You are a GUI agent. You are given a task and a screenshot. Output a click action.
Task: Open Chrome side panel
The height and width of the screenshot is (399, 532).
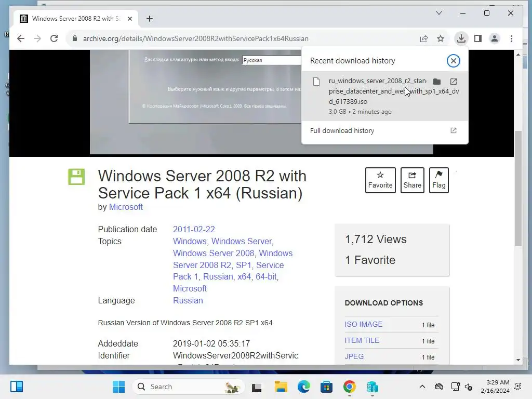coord(478,38)
